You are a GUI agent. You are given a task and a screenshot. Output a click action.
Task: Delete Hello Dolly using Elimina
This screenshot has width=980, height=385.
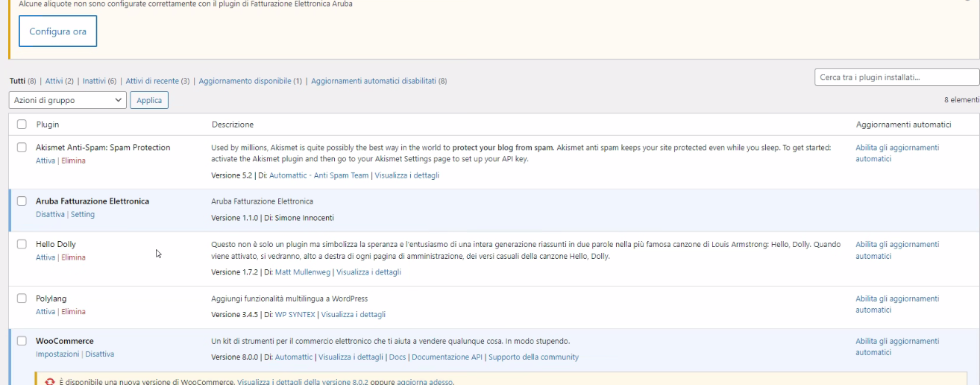(73, 257)
